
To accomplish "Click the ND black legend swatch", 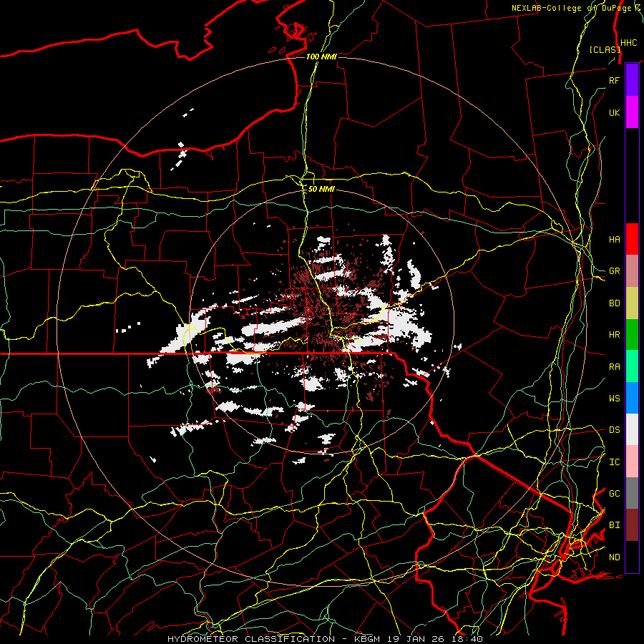I will (x=632, y=557).
